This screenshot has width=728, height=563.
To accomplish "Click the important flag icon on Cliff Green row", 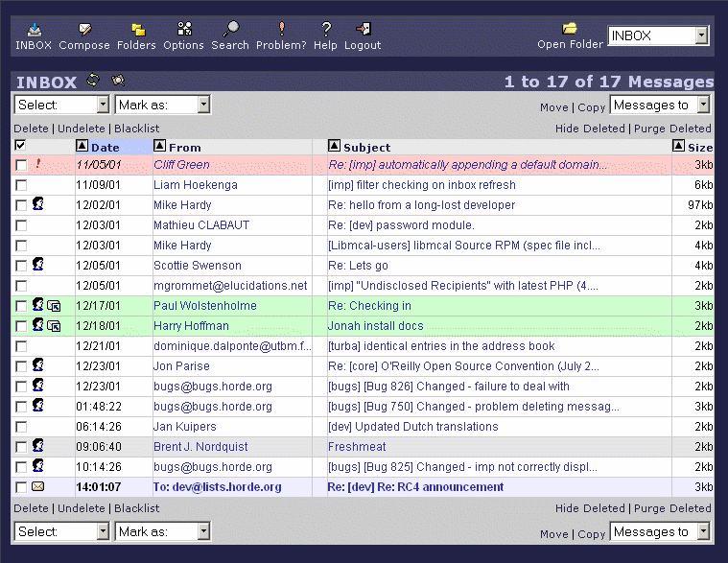I will 38,163.
